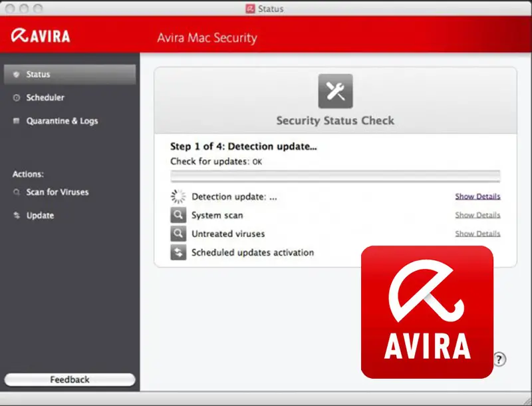
Task: Show Details for Detection update
Action: (x=477, y=197)
